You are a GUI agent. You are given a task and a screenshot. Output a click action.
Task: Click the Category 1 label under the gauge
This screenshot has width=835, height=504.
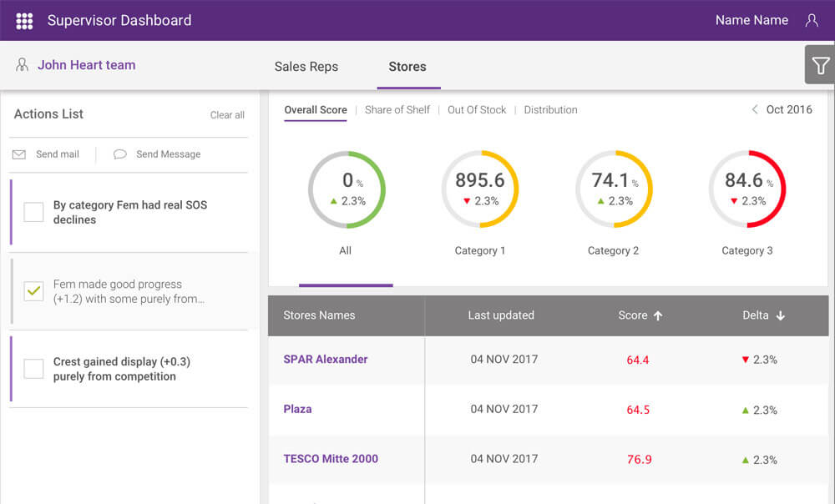coord(480,250)
